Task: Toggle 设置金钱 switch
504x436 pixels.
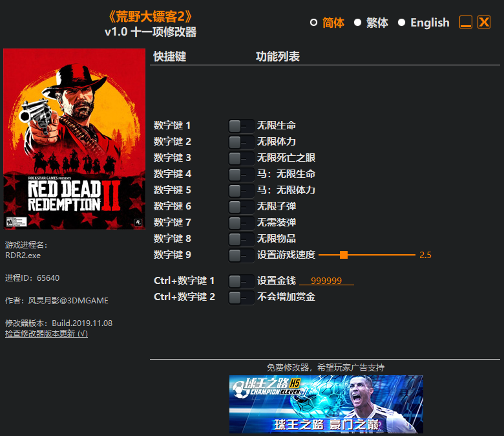Action: [241, 281]
